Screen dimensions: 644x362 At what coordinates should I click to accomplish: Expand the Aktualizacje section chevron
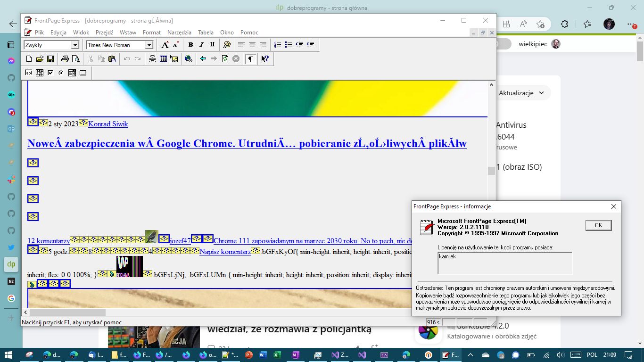click(543, 92)
